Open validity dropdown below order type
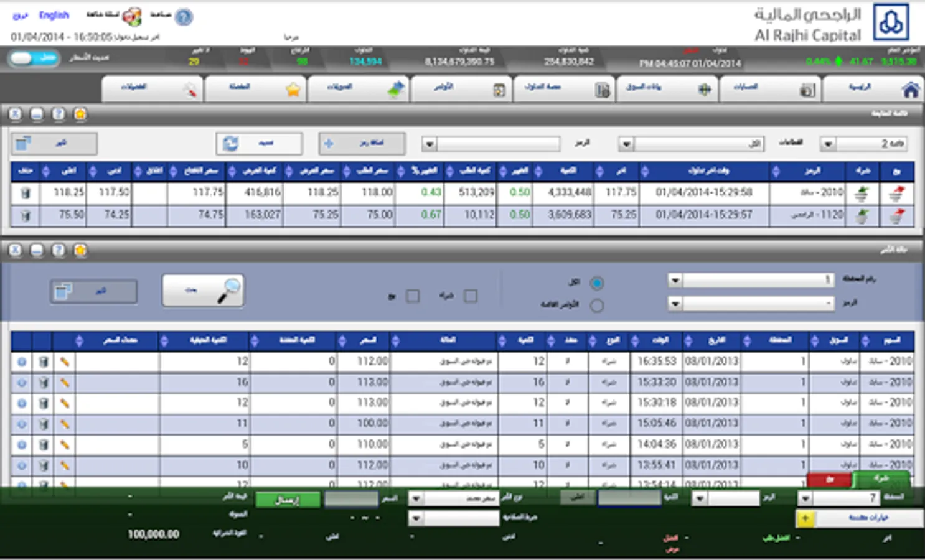925x560 pixels. (x=454, y=518)
